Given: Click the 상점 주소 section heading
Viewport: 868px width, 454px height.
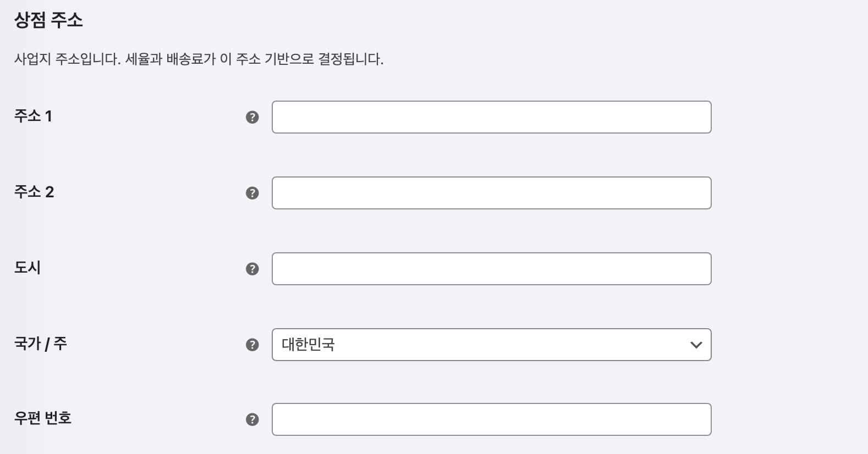Looking at the screenshot, I should 48,21.
